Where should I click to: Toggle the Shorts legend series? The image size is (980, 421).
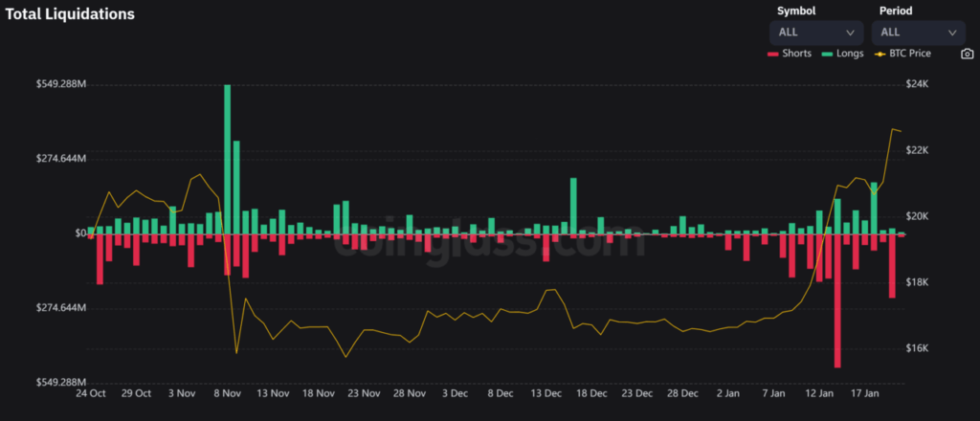click(x=790, y=54)
